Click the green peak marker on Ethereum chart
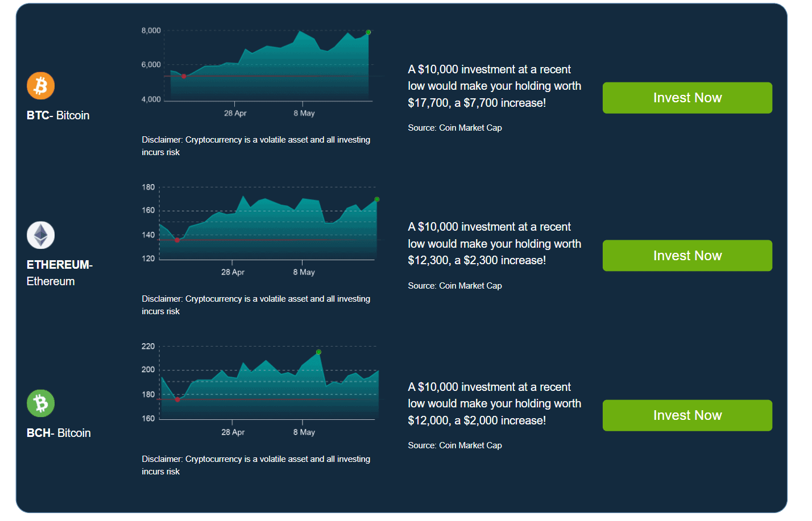This screenshot has width=812, height=521. point(377,199)
